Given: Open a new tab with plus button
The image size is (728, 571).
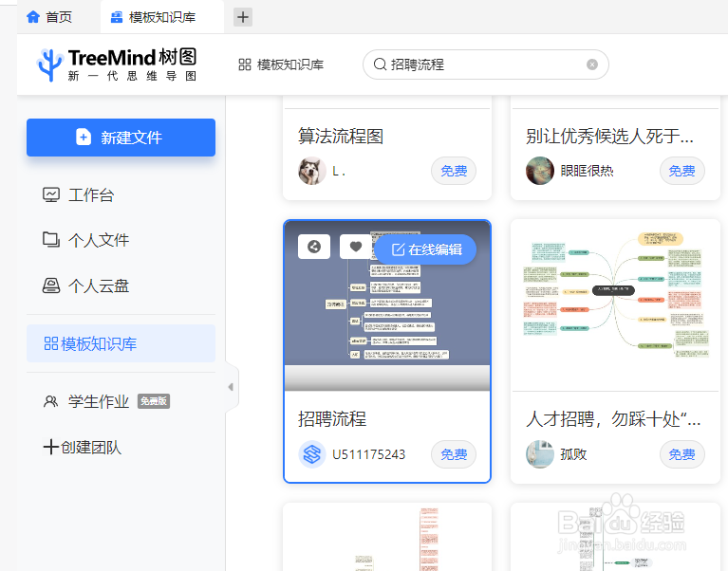Looking at the screenshot, I should (242, 17).
